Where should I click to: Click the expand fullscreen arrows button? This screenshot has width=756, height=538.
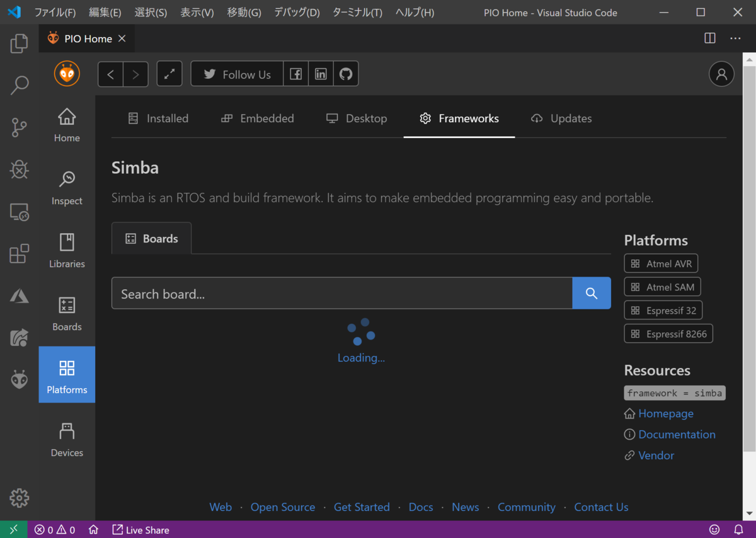169,74
